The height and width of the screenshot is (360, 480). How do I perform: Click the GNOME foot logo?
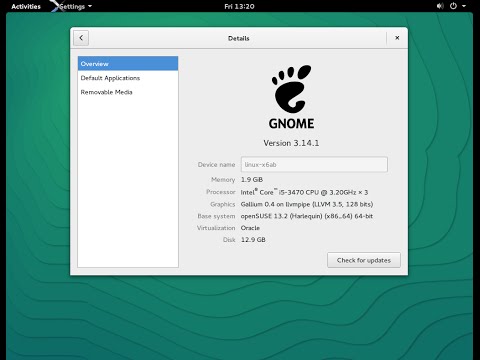tap(291, 89)
